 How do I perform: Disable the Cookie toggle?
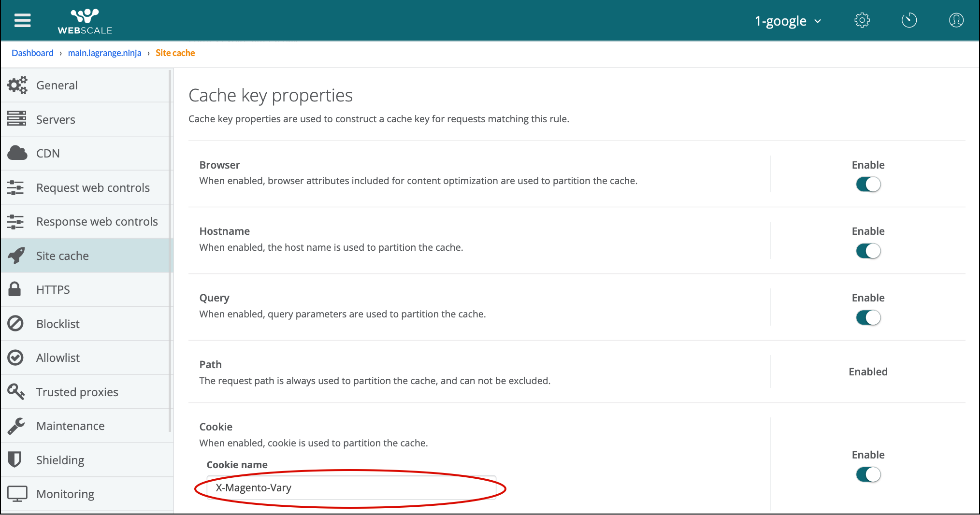(868, 475)
